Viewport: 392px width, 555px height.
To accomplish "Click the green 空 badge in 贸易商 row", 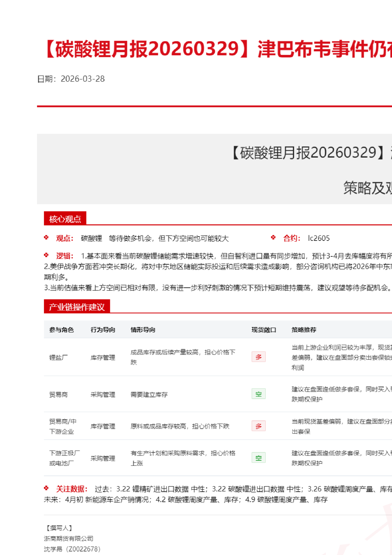I will coord(258,394).
